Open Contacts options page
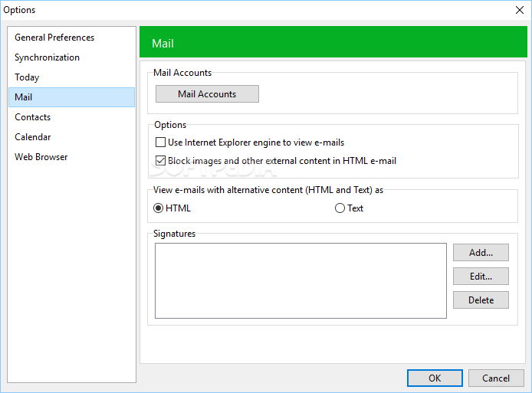 coord(71,117)
